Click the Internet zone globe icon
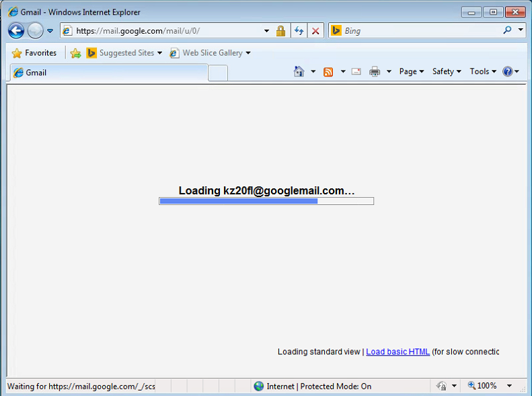This screenshot has width=532, height=396. (259, 386)
